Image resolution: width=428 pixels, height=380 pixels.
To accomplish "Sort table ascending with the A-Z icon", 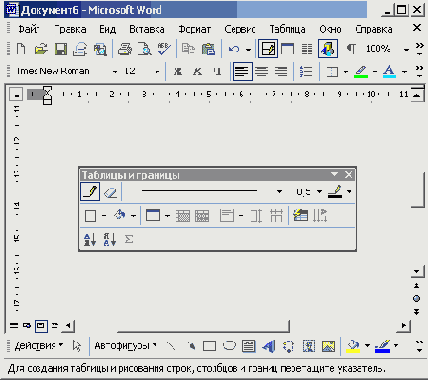I will tap(90, 239).
